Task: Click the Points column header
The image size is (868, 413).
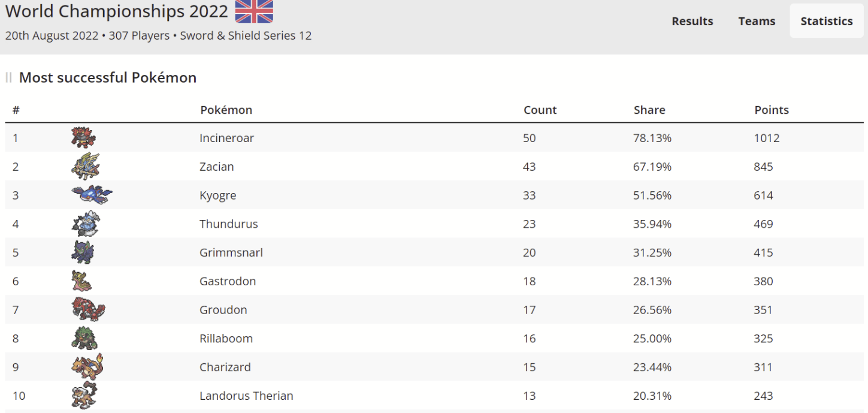Action: click(772, 110)
